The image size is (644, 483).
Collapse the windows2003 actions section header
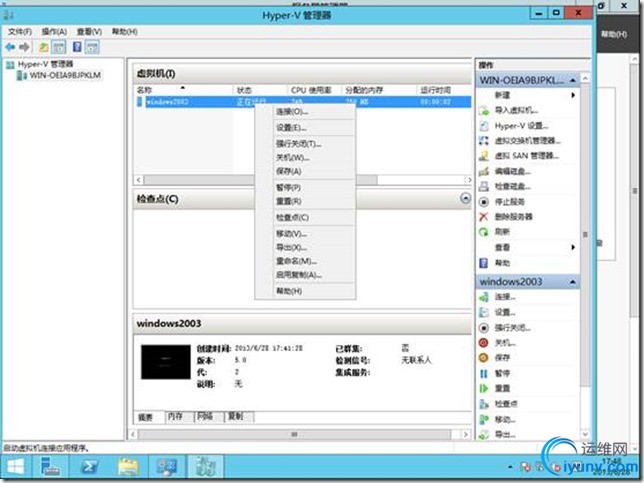[573, 282]
